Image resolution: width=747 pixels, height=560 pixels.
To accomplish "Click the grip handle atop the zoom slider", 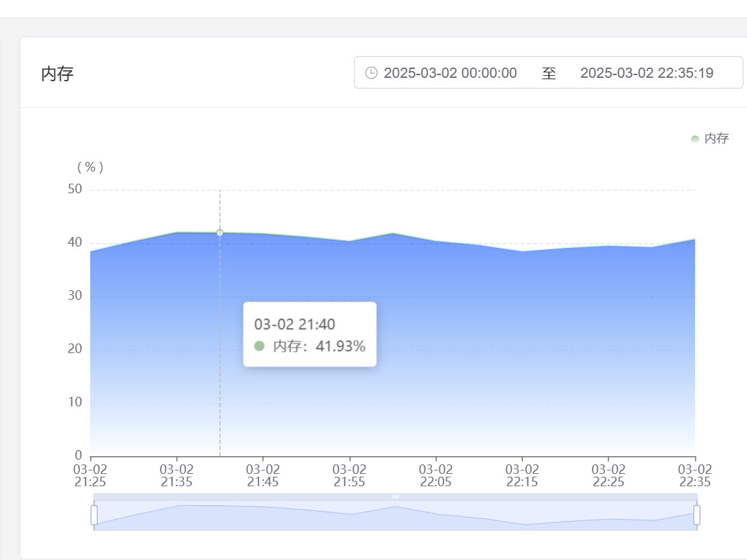I will click(x=395, y=496).
